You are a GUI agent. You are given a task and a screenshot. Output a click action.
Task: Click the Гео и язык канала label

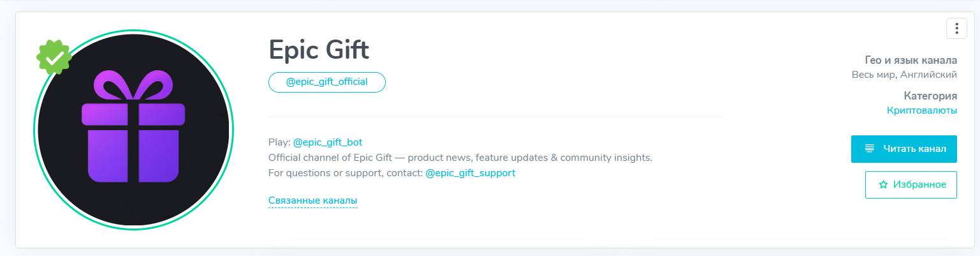(x=911, y=61)
